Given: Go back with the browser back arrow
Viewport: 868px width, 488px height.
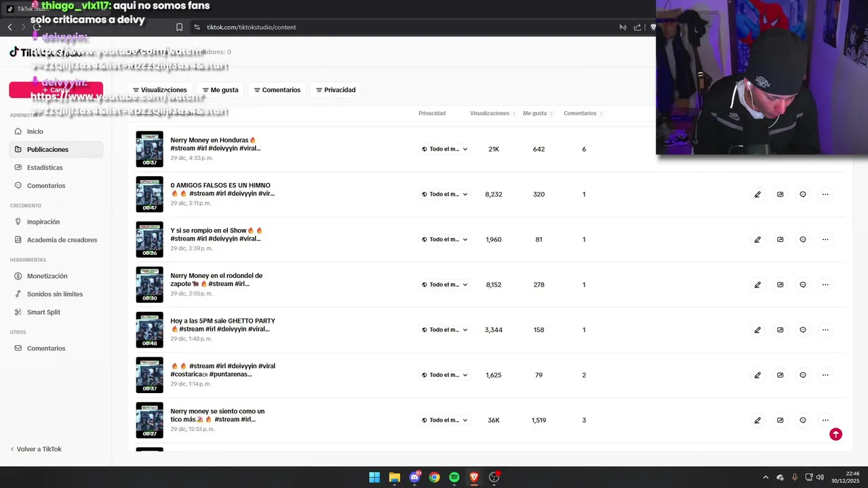Looking at the screenshot, I should [x=9, y=27].
